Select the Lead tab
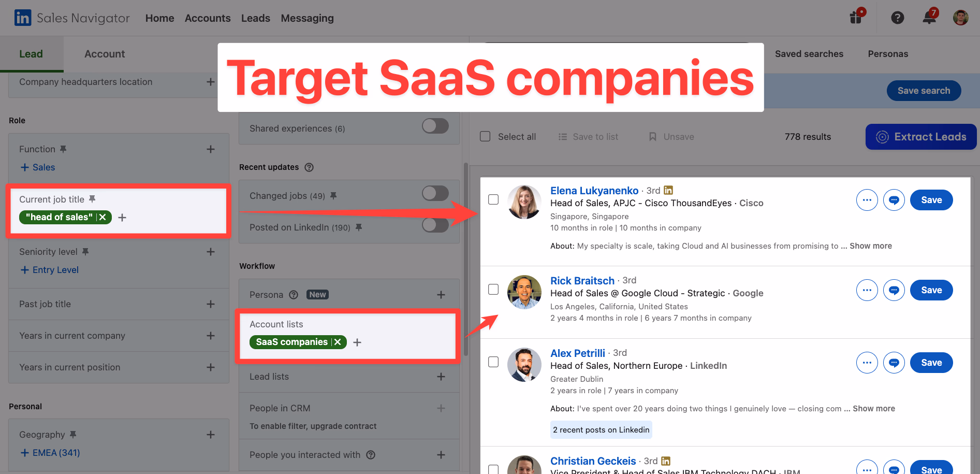The width and height of the screenshot is (980, 474). pyautogui.click(x=31, y=54)
